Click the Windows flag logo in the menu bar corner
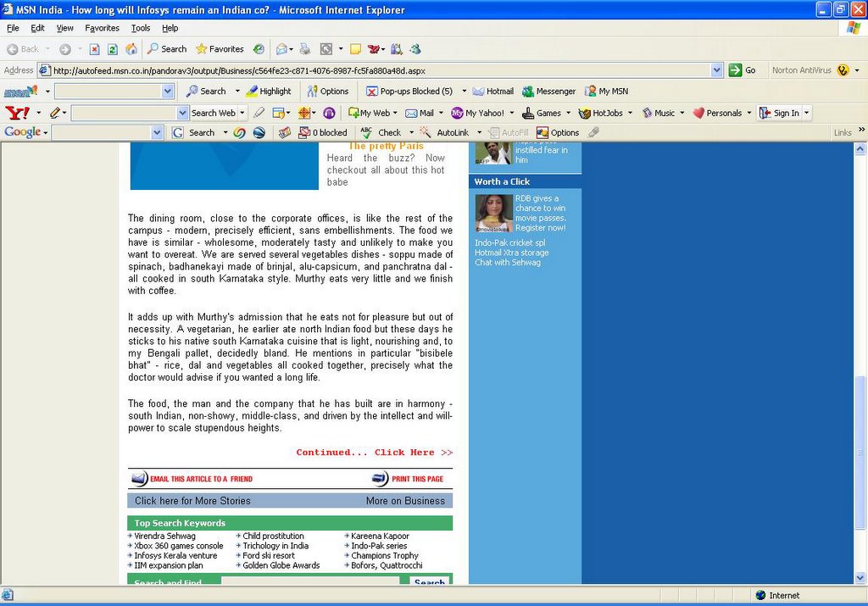The image size is (868, 606). click(854, 28)
